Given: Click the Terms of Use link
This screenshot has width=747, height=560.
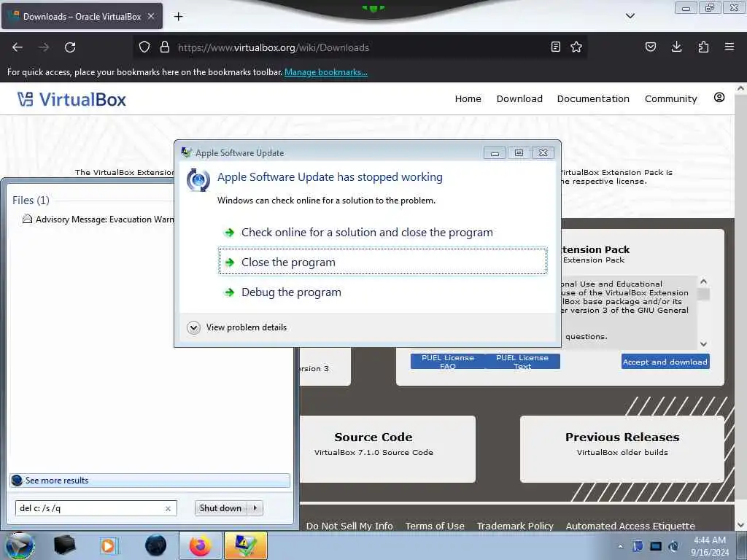Looking at the screenshot, I should tap(435, 526).
